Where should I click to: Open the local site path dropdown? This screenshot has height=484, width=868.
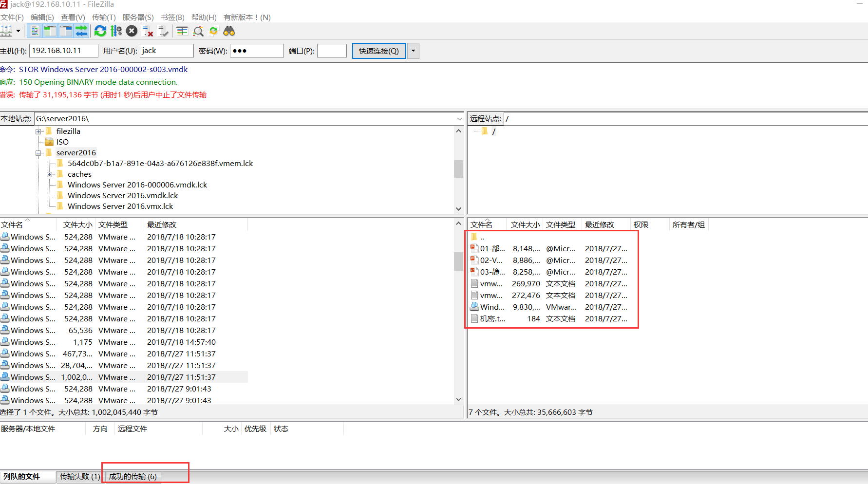459,119
